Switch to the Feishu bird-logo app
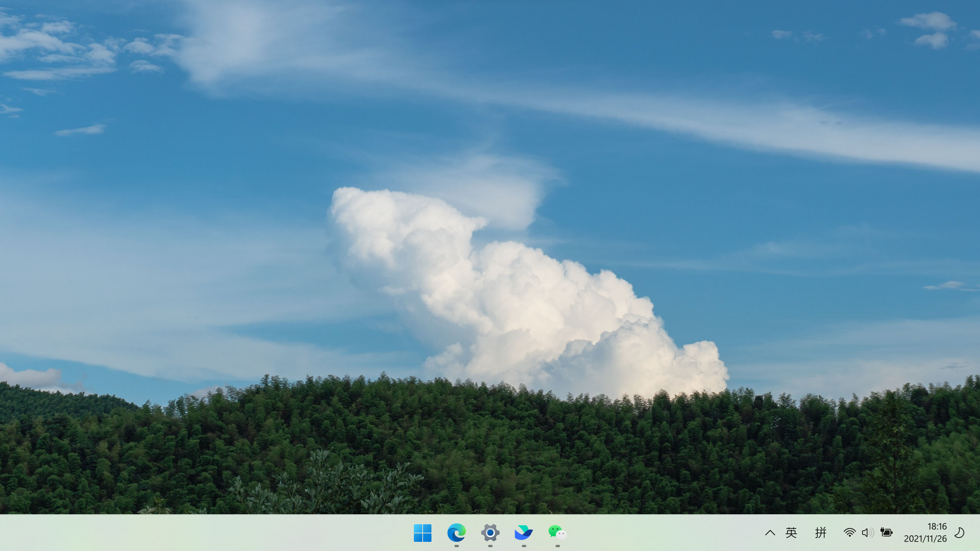980x551 pixels. pyautogui.click(x=524, y=533)
